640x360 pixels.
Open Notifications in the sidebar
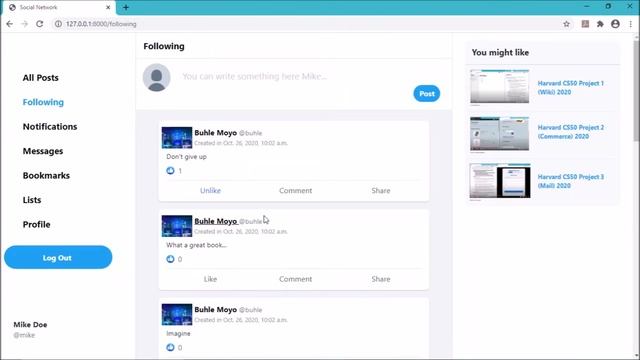50,127
